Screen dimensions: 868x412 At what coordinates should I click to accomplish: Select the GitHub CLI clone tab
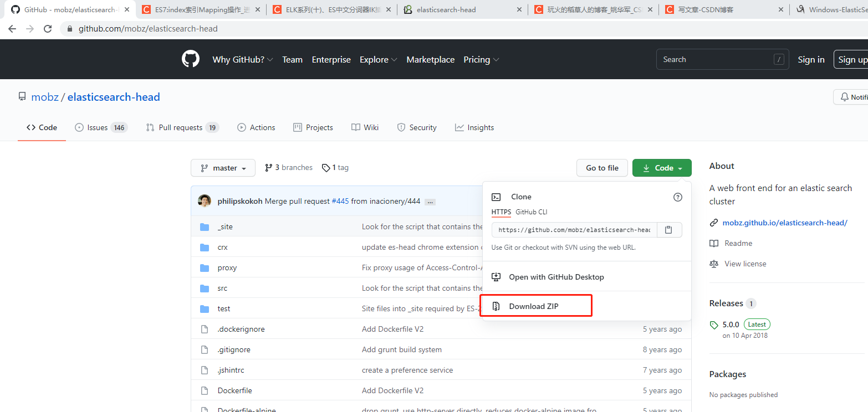point(531,212)
